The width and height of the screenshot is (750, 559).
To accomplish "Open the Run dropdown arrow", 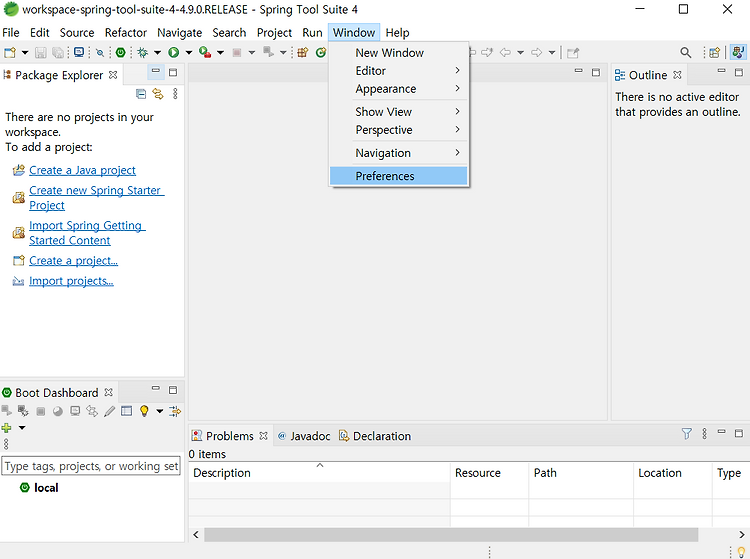I will [x=188, y=53].
